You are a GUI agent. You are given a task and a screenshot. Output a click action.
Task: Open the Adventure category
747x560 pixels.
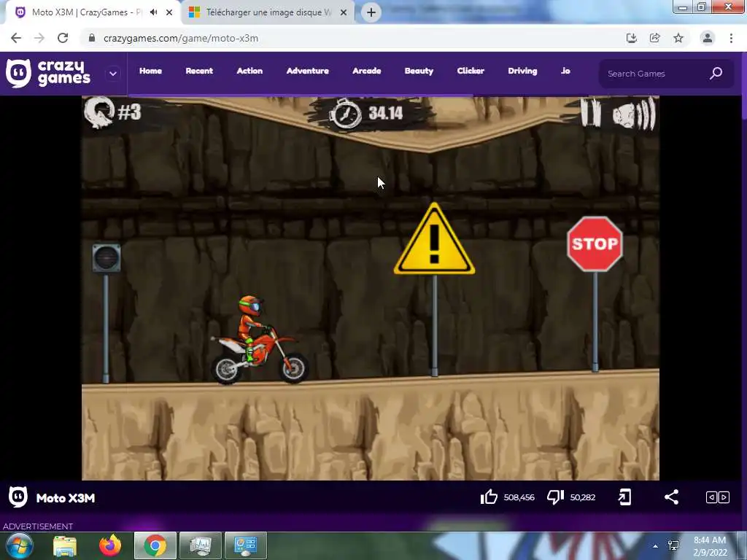(307, 71)
